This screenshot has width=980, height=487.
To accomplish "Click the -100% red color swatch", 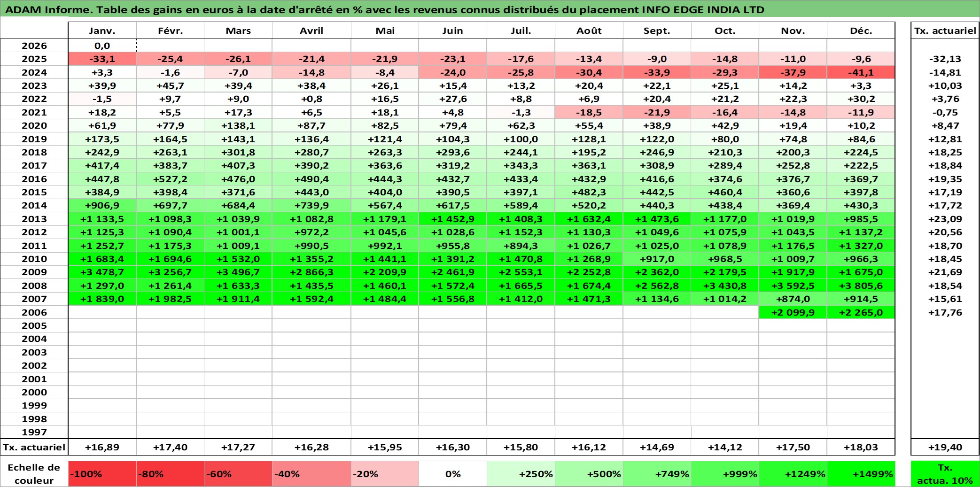I will (102, 474).
